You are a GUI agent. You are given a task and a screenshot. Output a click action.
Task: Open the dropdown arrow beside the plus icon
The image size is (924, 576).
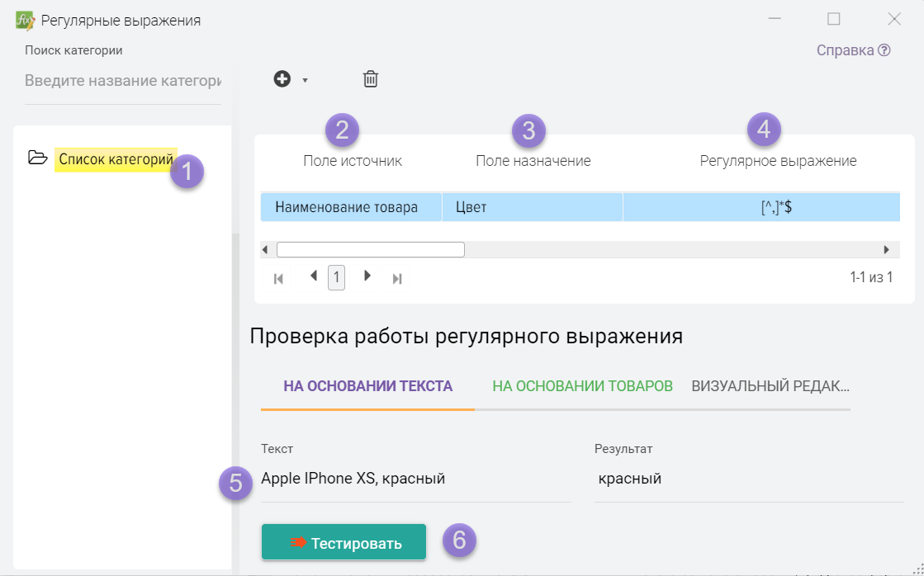pyautogui.click(x=305, y=80)
